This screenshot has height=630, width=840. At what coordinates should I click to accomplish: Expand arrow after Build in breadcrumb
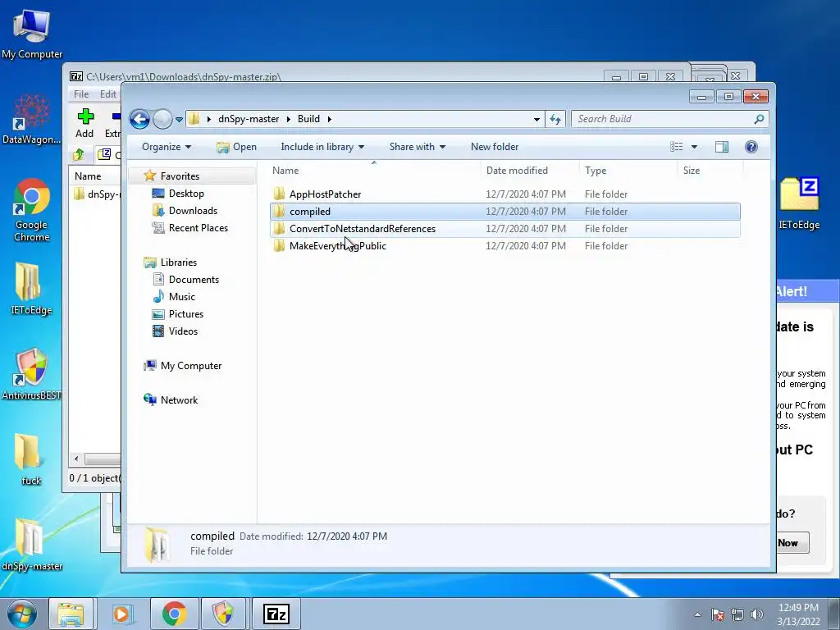(x=330, y=119)
